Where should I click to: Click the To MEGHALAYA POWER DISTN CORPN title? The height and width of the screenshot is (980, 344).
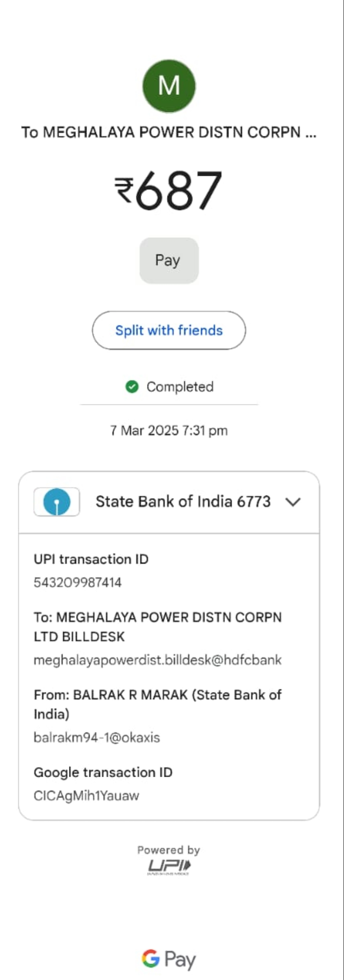coord(169,132)
